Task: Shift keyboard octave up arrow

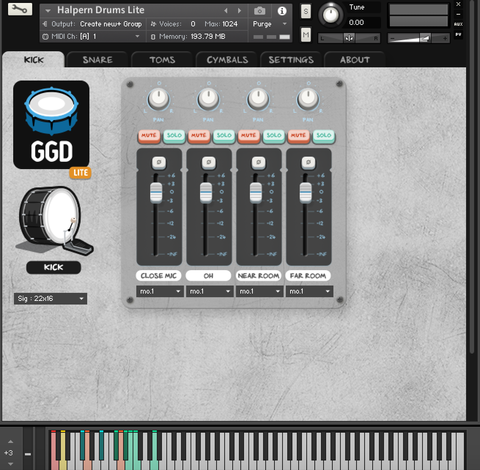Action: click(x=10, y=442)
